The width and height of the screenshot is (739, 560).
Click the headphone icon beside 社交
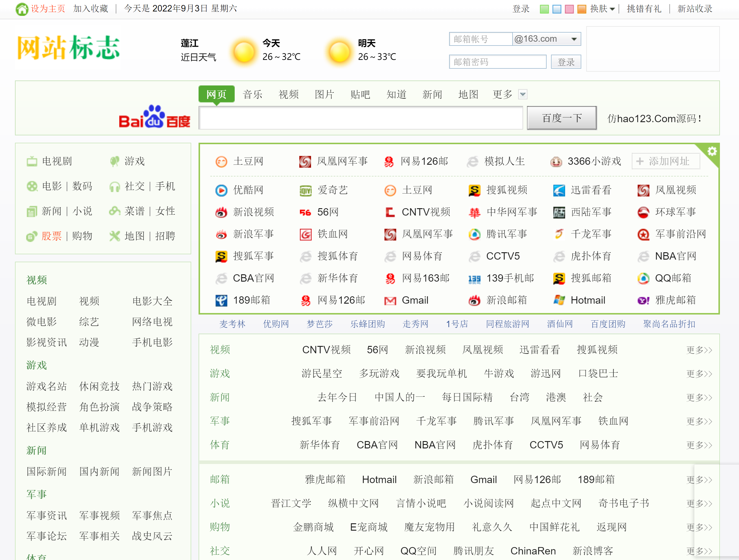(x=115, y=187)
